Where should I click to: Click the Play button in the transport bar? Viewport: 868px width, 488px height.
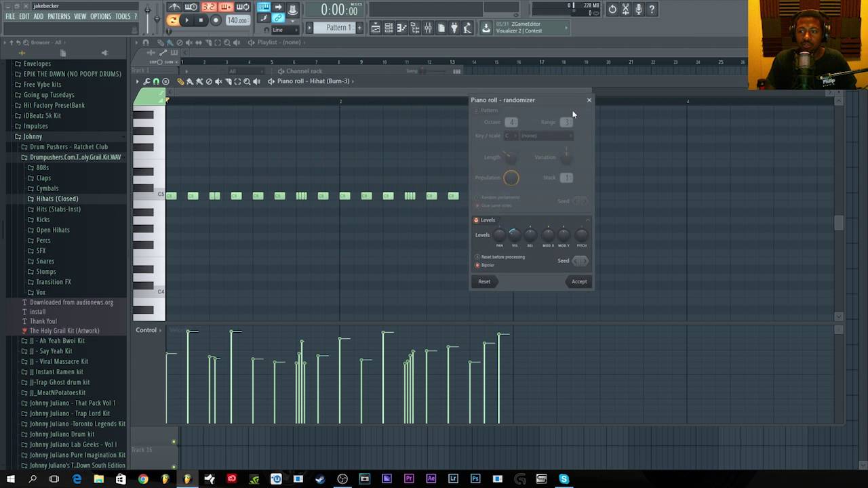[186, 20]
